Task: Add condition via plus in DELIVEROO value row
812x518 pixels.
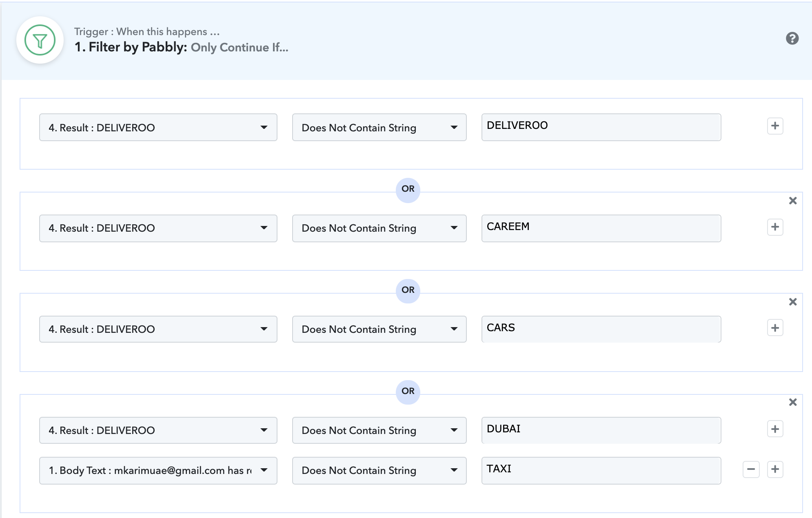Action: [775, 126]
